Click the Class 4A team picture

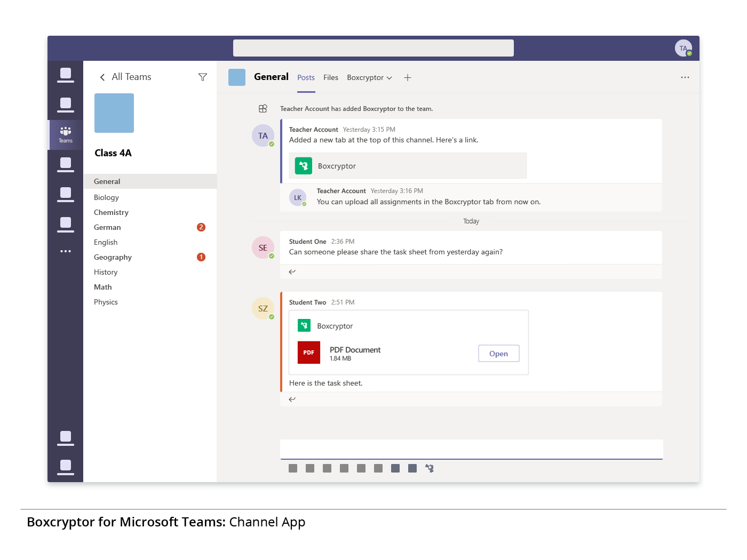pyautogui.click(x=114, y=113)
